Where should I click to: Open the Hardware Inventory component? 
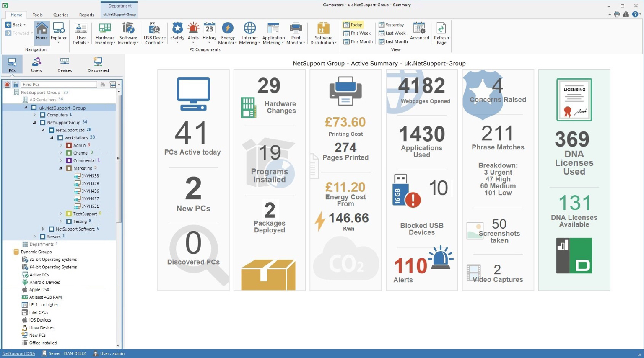click(x=105, y=33)
